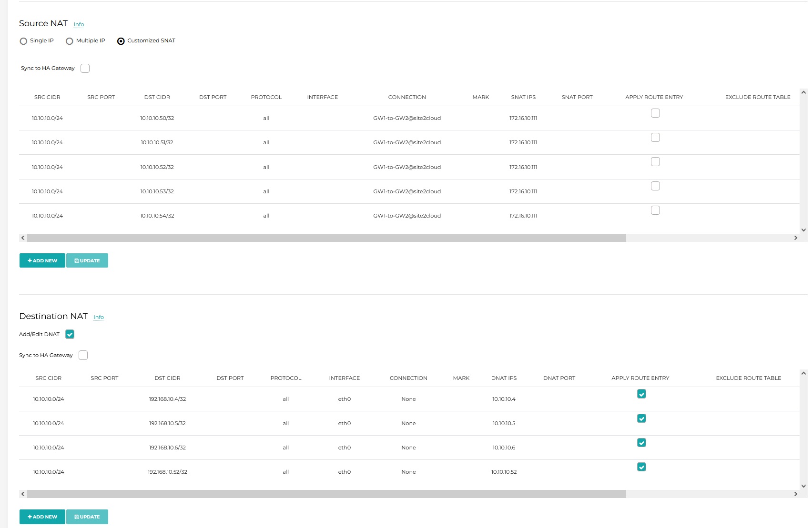This screenshot has width=812, height=528.
Task: Click connection GW1-to-GW2@site2cloud in 10.10.10.50/32 row
Action: (x=407, y=118)
